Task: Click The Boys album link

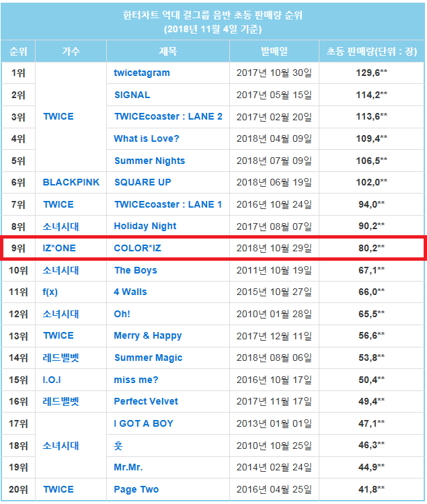Action: click(135, 270)
